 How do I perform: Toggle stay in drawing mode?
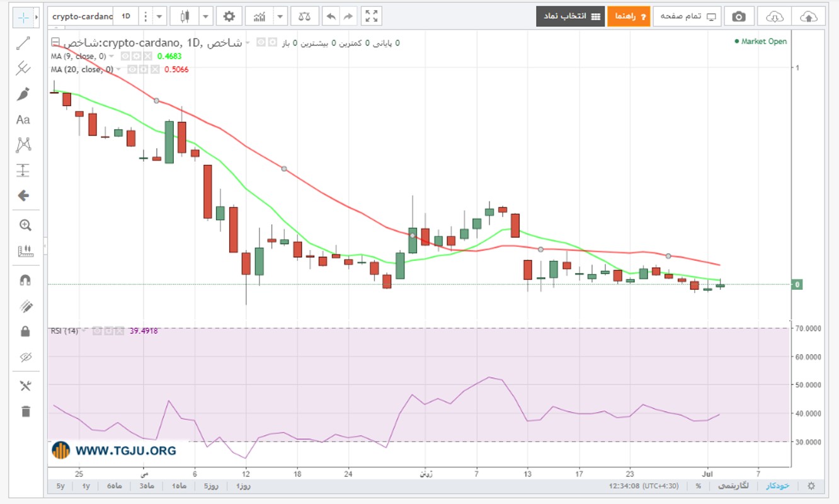tap(25, 306)
